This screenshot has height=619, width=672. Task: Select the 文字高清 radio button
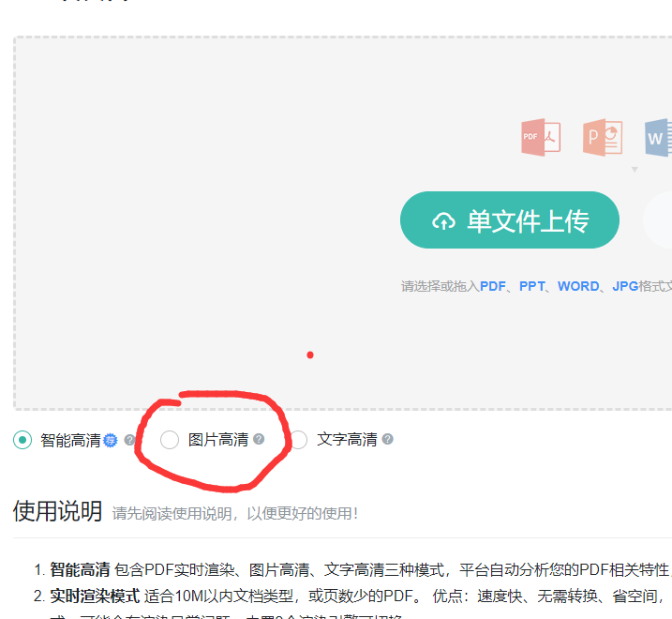pyautogui.click(x=298, y=440)
